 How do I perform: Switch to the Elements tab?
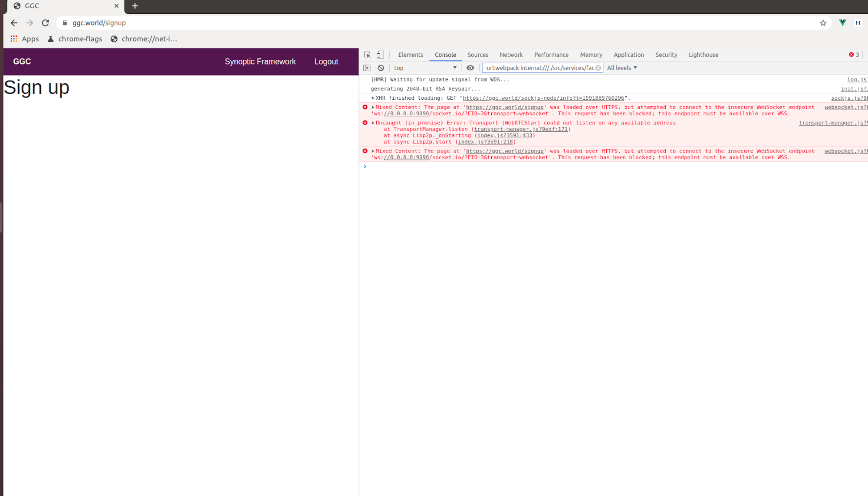[410, 55]
